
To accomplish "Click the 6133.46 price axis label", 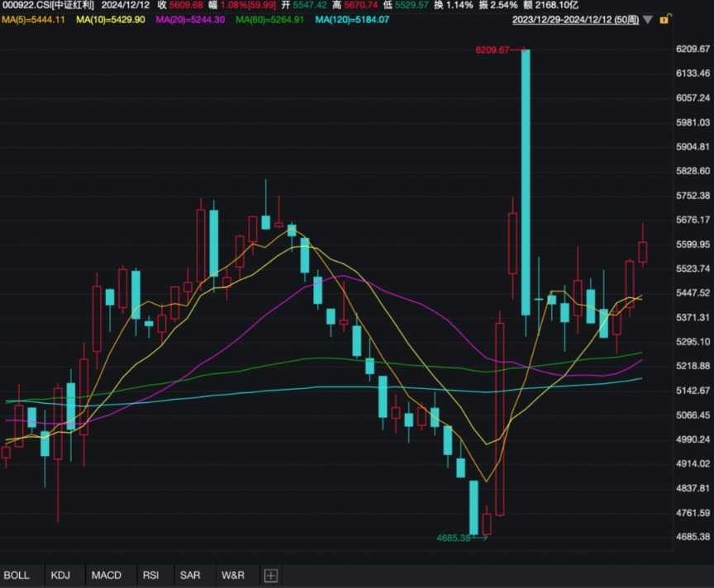I will pos(693,73).
